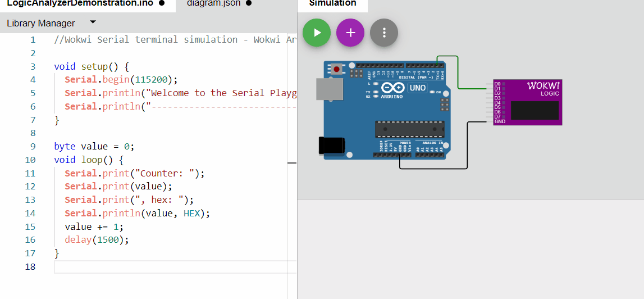Click the ATmega chip on the Arduino
This screenshot has width=644, height=299.
[409, 129]
